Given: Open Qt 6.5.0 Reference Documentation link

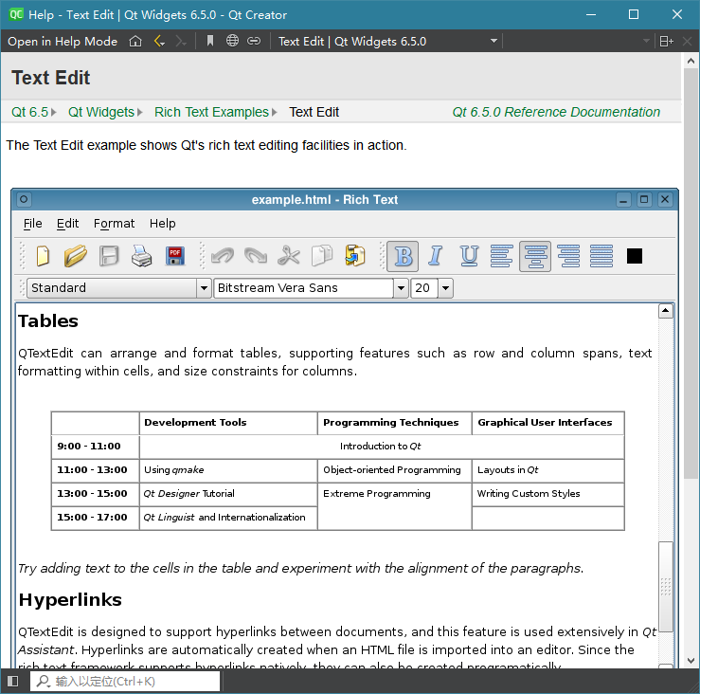Looking at the screenshot, I should click(x=556, y=112).
